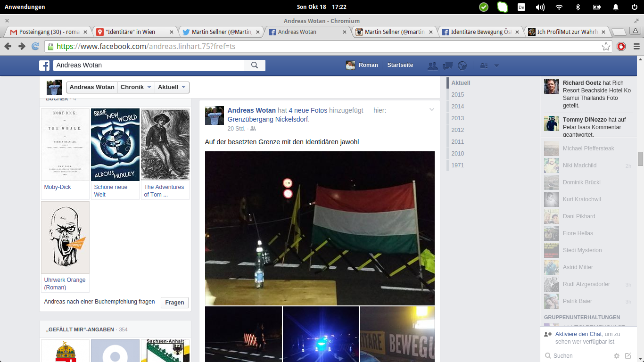Open post options chevron on Andreas's post

pos(431,110)
